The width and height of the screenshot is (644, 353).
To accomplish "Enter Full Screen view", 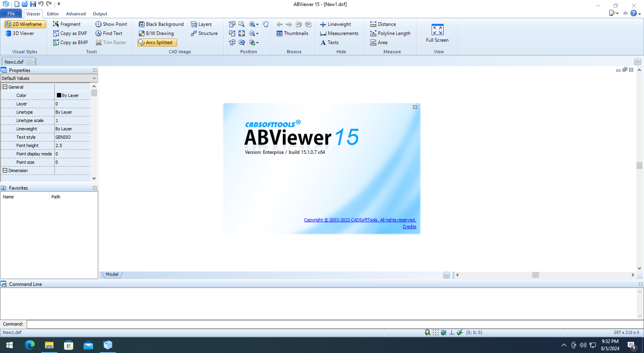I will [437, 33].
